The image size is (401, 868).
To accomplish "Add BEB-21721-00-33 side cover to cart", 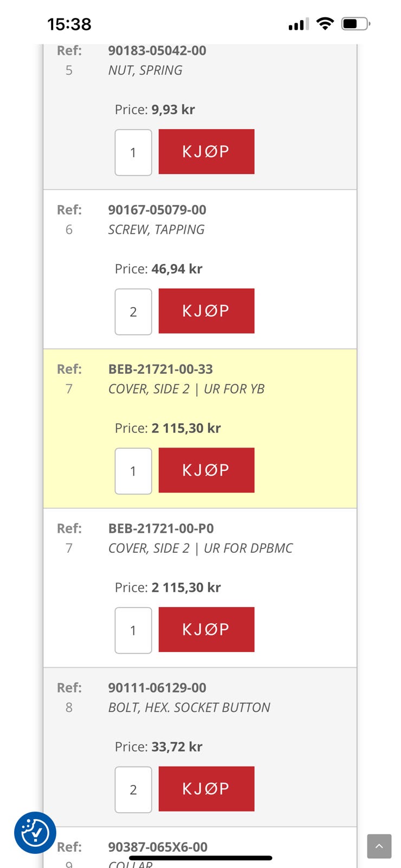I will tap(206, 470).
